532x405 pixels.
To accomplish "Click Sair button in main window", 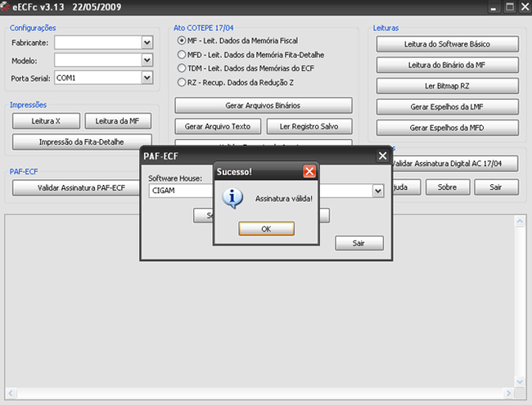I will point(496,187).
